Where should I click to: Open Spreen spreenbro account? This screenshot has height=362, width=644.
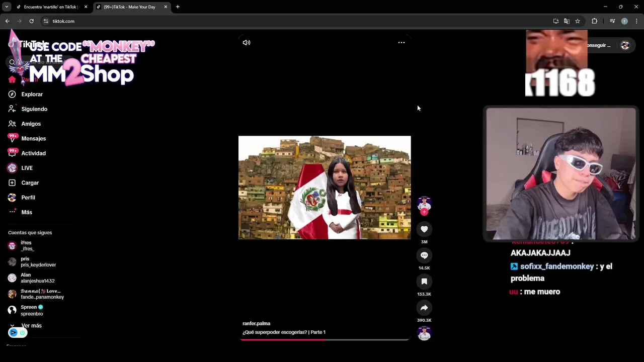point(32,310)
